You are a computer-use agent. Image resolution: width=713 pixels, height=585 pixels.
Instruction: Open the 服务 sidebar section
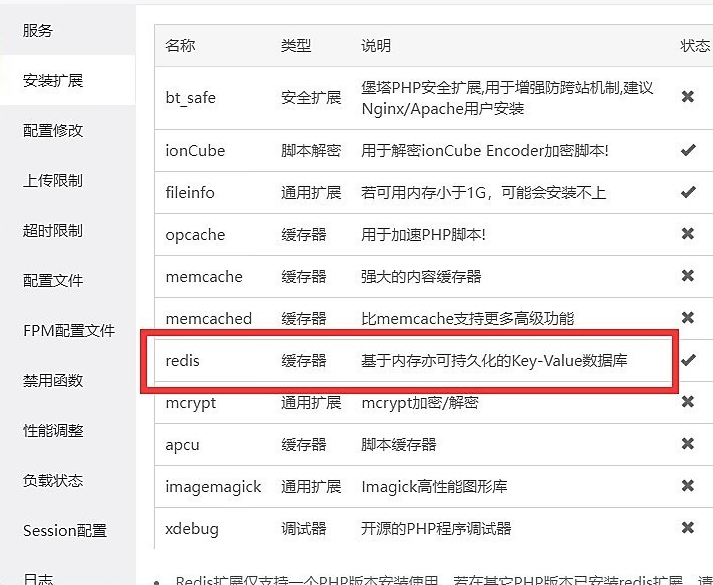pos(38,30)
